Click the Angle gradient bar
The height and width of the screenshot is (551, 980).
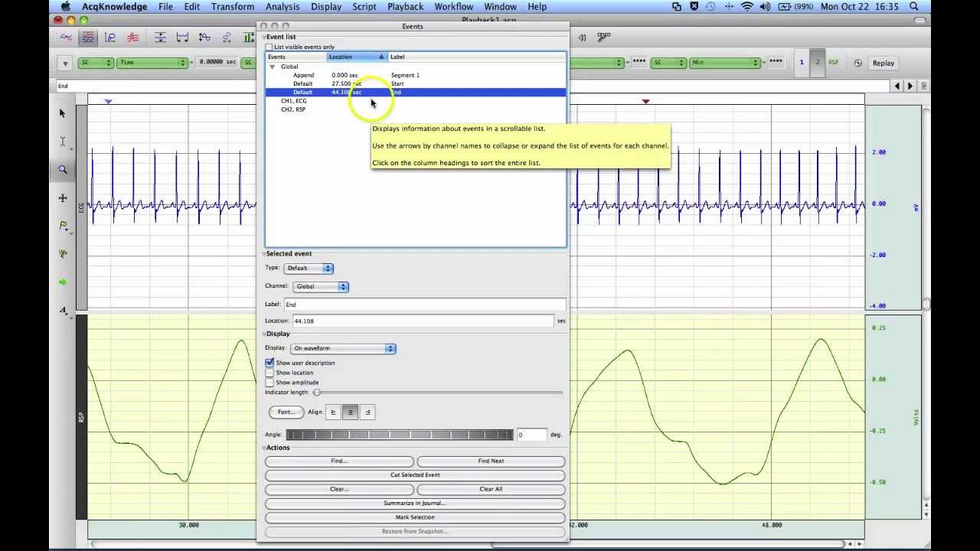(x=400, y=435)
